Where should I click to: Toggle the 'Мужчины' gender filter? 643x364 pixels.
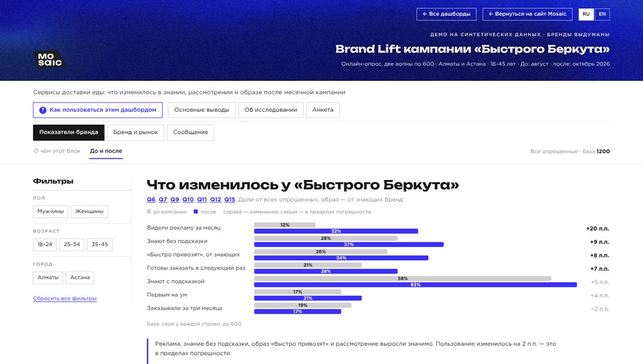pos(51,211)
